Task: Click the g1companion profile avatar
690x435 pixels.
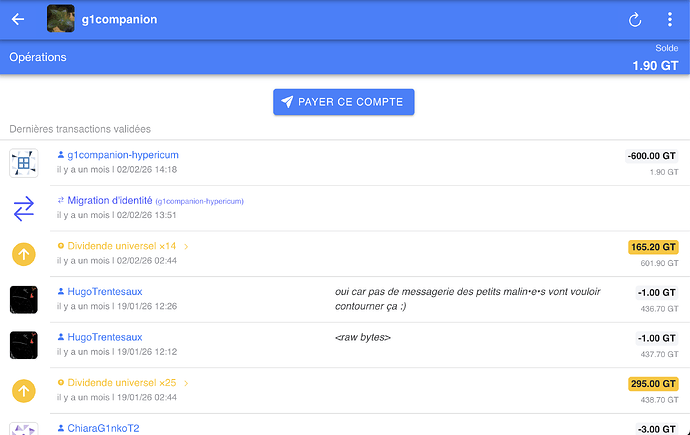Action: (x=61, y=20)
